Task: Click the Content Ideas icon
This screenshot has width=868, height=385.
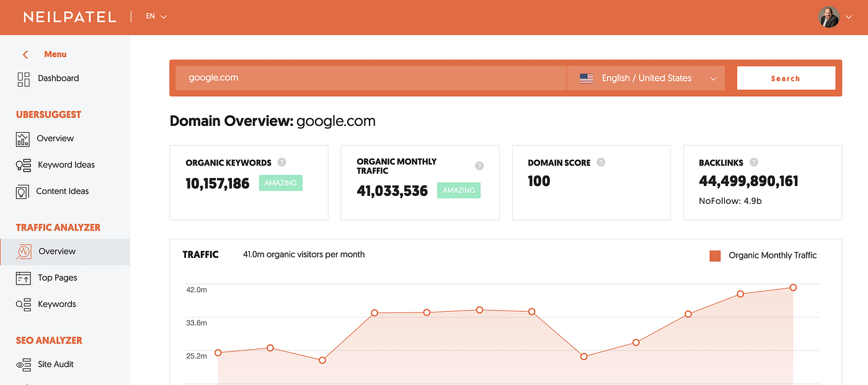Action: pos(22,192)
